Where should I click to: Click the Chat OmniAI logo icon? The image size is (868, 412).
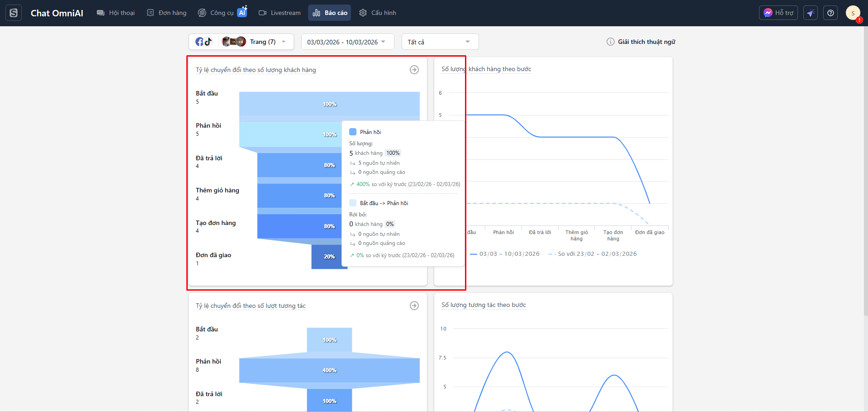pos(14,13)
